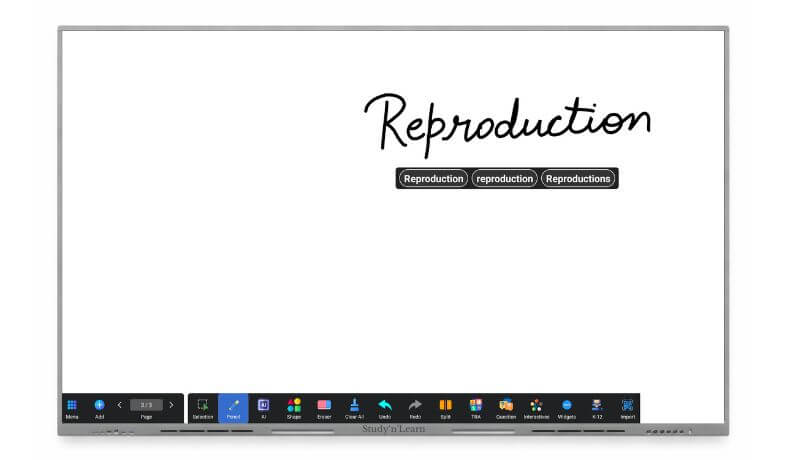800x460 pixels.
Task: Open the AI tool
Action: [264, 405]
